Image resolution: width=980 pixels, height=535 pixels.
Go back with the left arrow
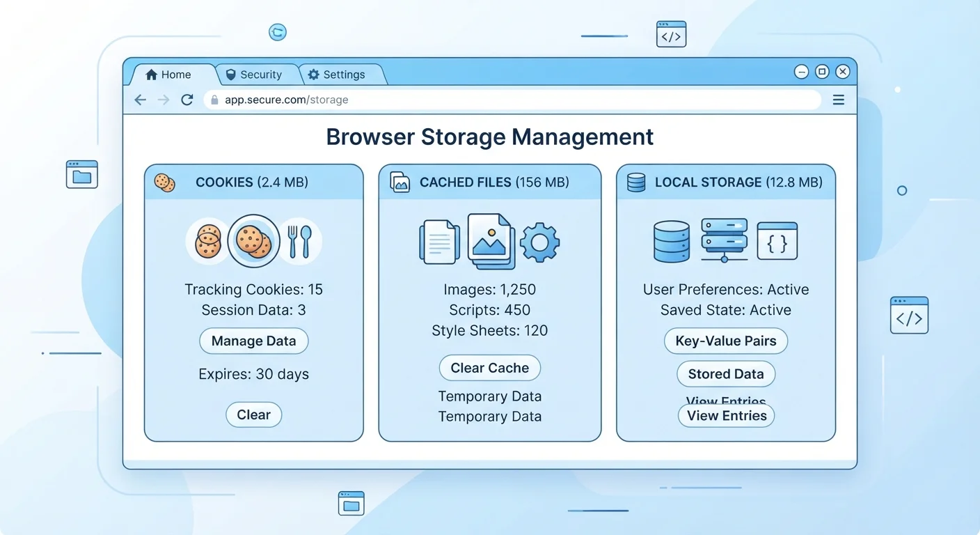pos(140,100)
